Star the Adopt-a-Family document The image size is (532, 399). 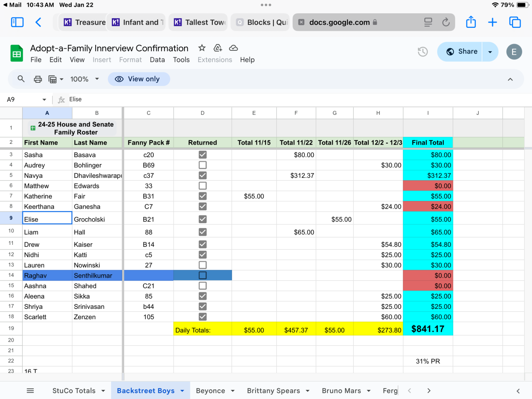[x=202, y=48]
